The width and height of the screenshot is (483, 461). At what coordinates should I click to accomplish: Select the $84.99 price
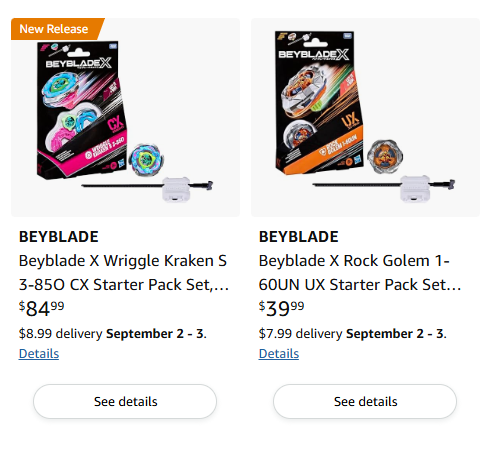[x=41, y=308]
